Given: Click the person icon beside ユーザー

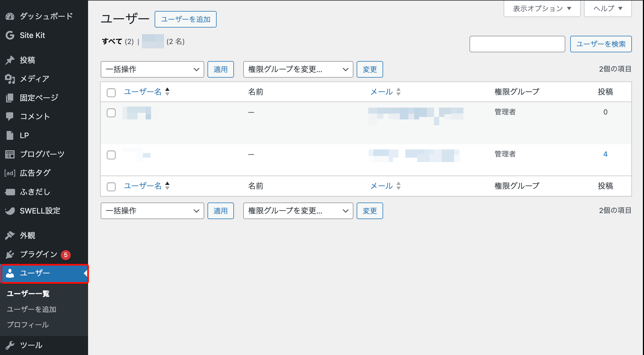Looking at the screenshot, I should click(10, 273).
